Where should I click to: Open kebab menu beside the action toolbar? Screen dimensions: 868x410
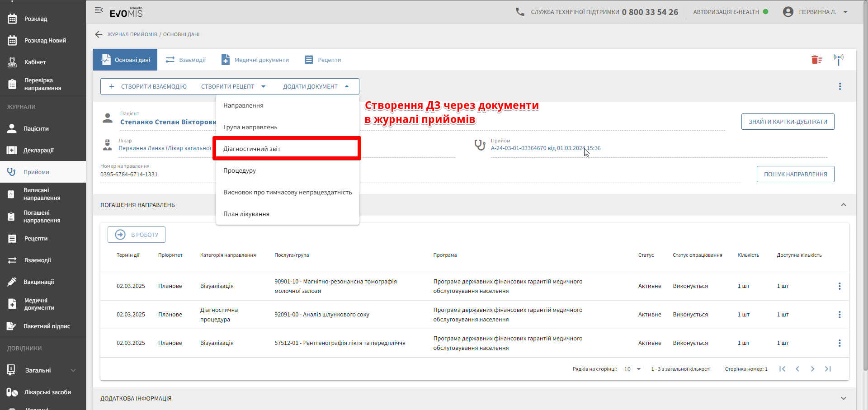click(840, 86)
